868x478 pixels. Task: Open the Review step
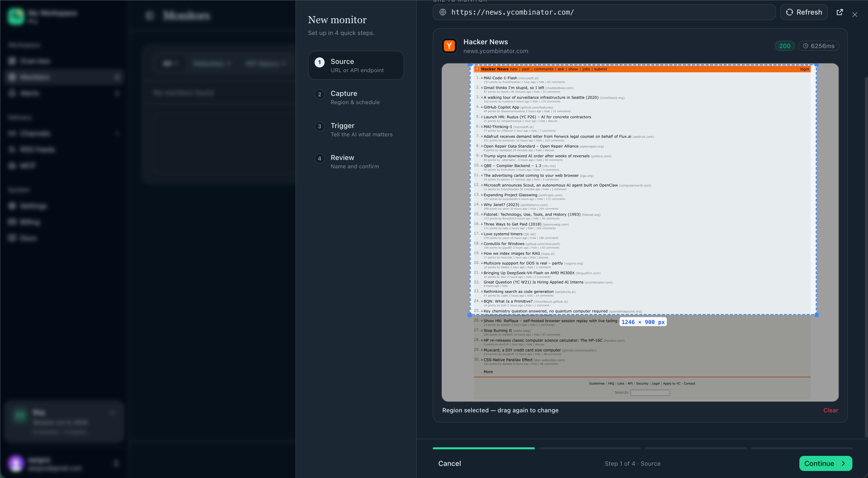(356, 162)
